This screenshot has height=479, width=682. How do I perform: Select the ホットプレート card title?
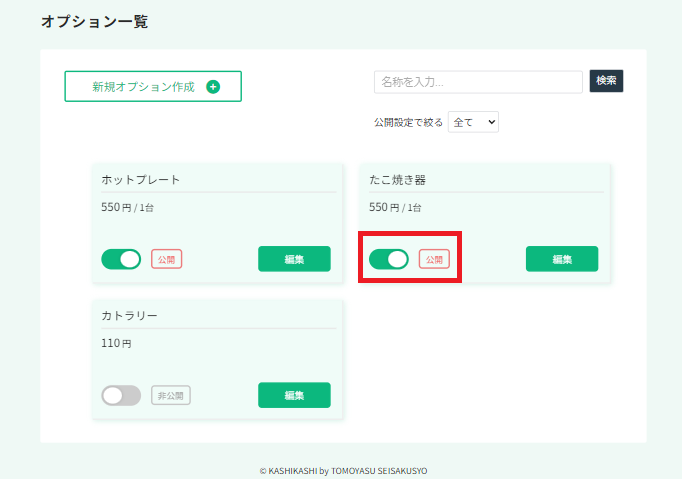tap(140, 180)
